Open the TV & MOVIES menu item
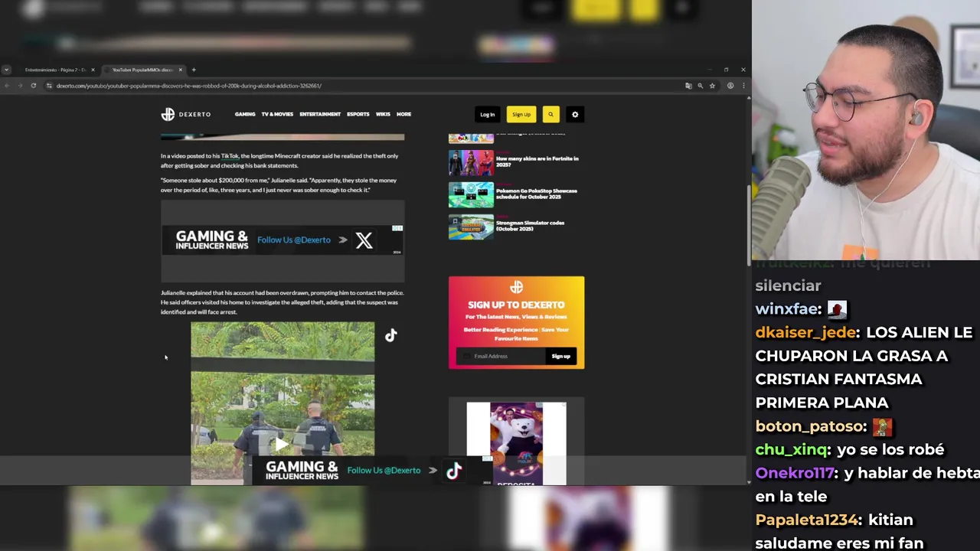Screen dimensions: 980x551 pos(277,114)
